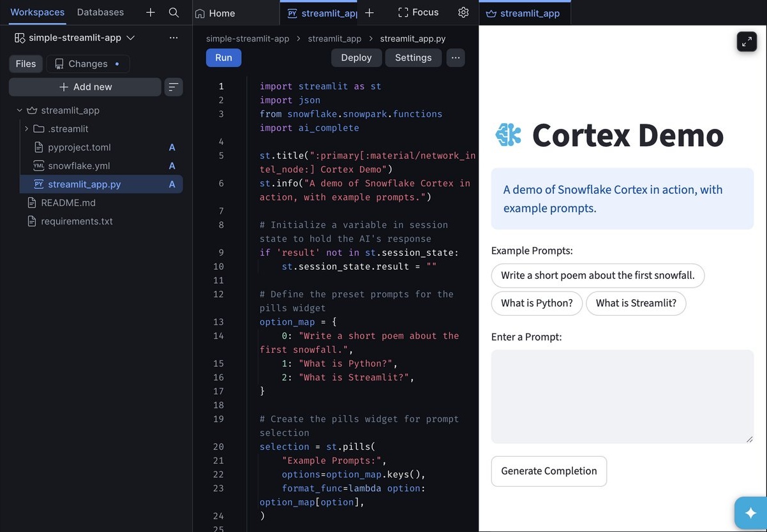Screen dimensions: 767x532
Task: Click the Focus mode brackets icon
Action: (403, 12)
